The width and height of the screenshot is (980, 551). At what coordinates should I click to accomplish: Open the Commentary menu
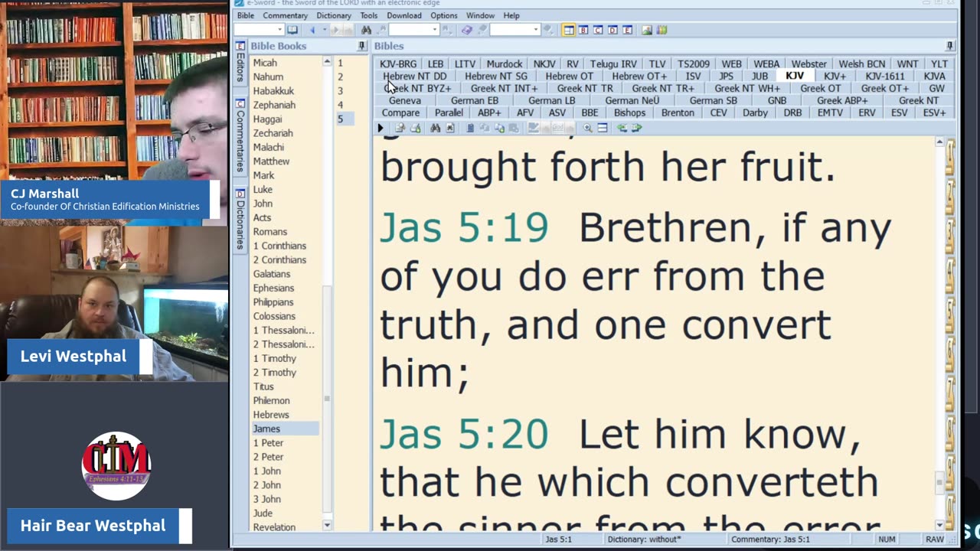point(285,15)
